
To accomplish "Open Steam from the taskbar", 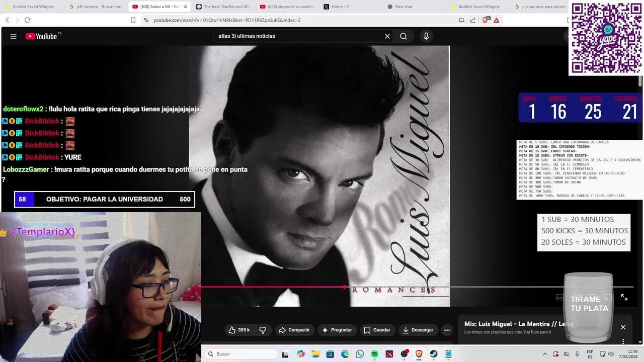I will [x=433, y=354].
